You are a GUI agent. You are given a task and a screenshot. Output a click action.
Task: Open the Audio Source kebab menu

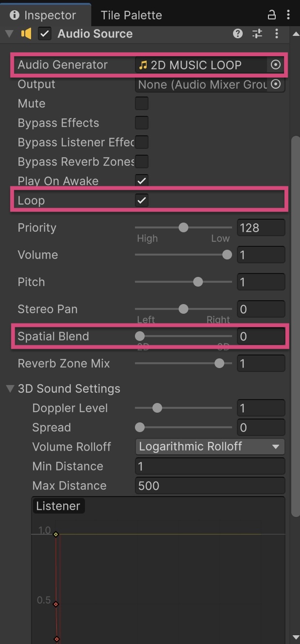(277, 33)
